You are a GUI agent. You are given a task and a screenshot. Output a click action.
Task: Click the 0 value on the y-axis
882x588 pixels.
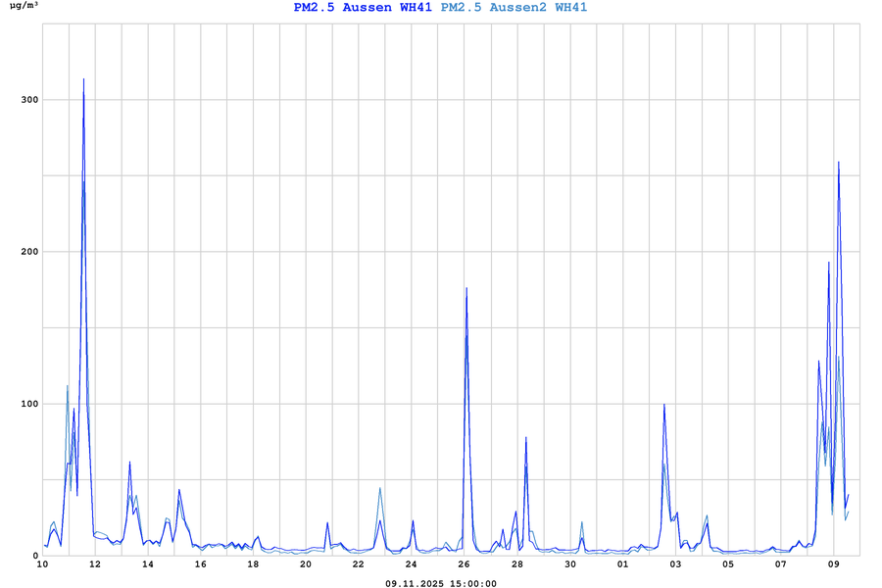click(x=32, y=556)
